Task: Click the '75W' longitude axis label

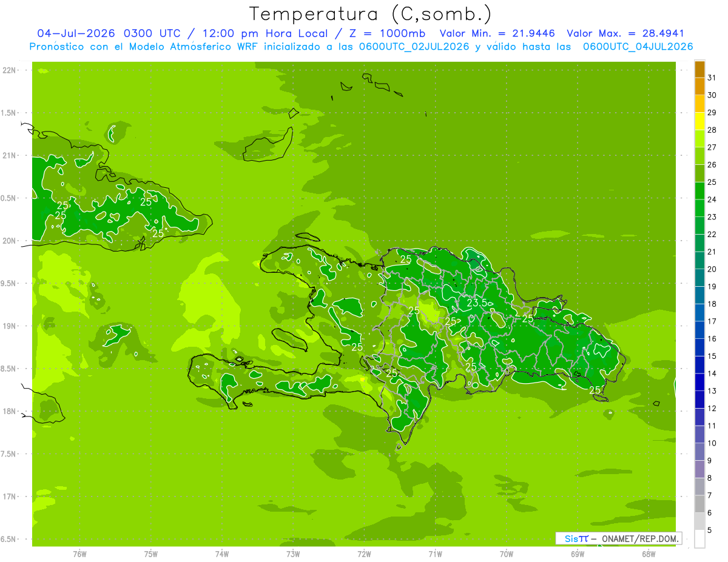Action: point(151,554)
